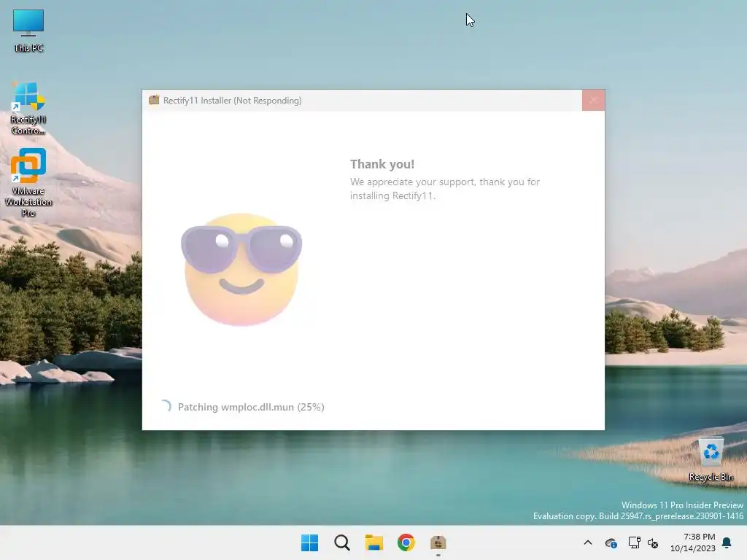The height and width of the screenshot is (560, 747).
Task: Click the muted volume tray icon
Action: [x=653, y=542]
